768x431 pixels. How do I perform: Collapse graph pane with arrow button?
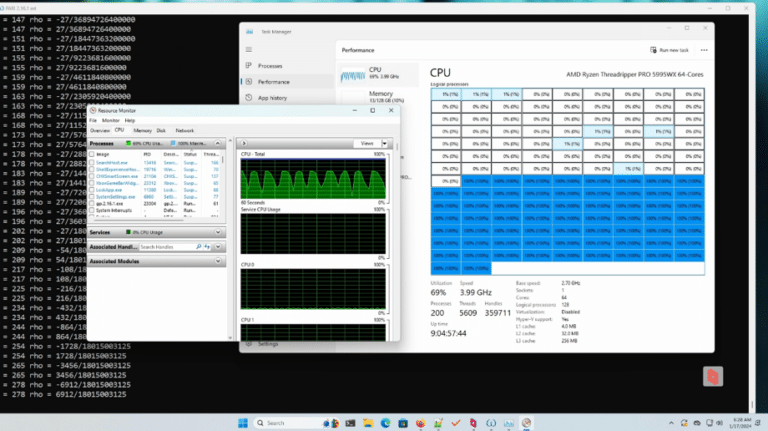point(244,144)
